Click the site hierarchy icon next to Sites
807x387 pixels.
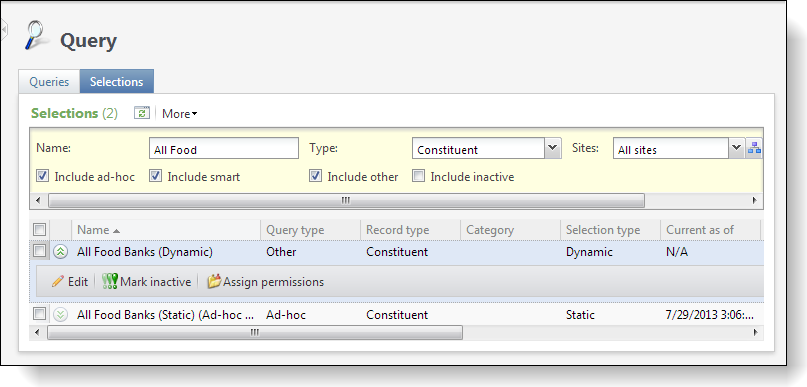tap(755, 149)
